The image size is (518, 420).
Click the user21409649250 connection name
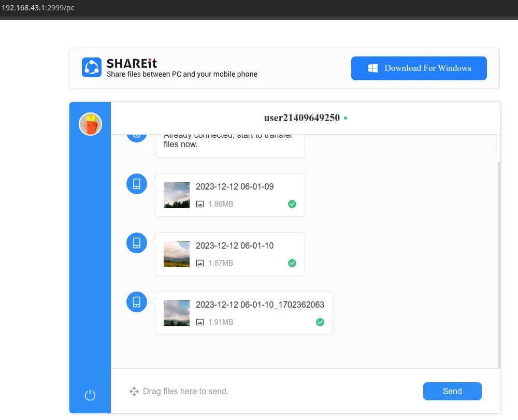tap(302, 118)
